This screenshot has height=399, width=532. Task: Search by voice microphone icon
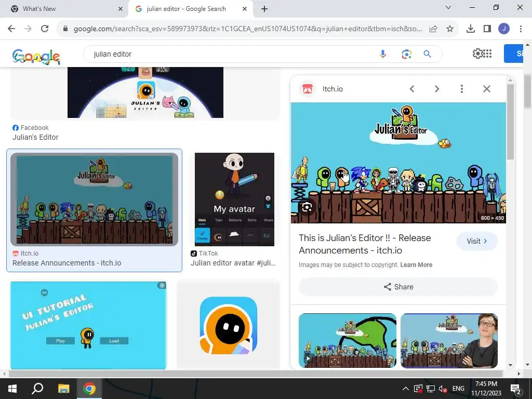[x=383, y=54]
